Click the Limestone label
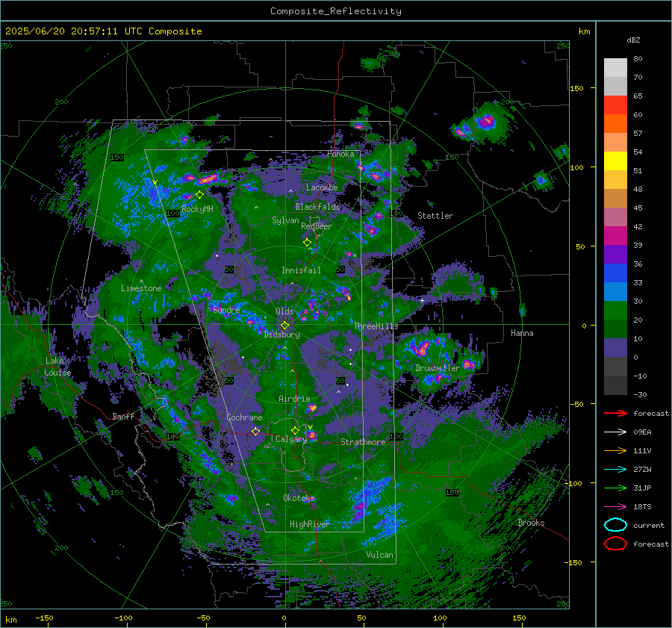Screen dimensions: 672x628 pyautogui.click(x=141, y=288)
